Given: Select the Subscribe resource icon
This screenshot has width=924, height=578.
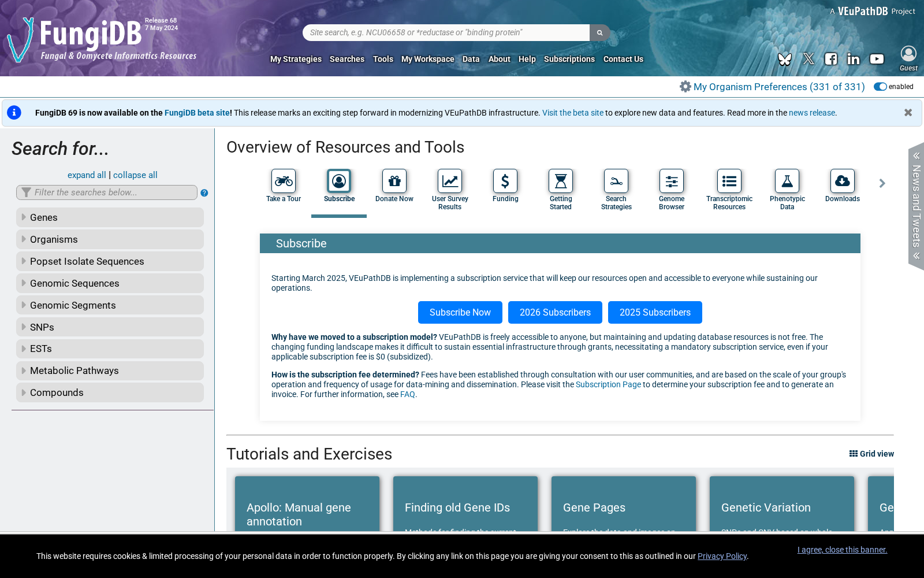Looking at the screenshot, I should point(339,181).
